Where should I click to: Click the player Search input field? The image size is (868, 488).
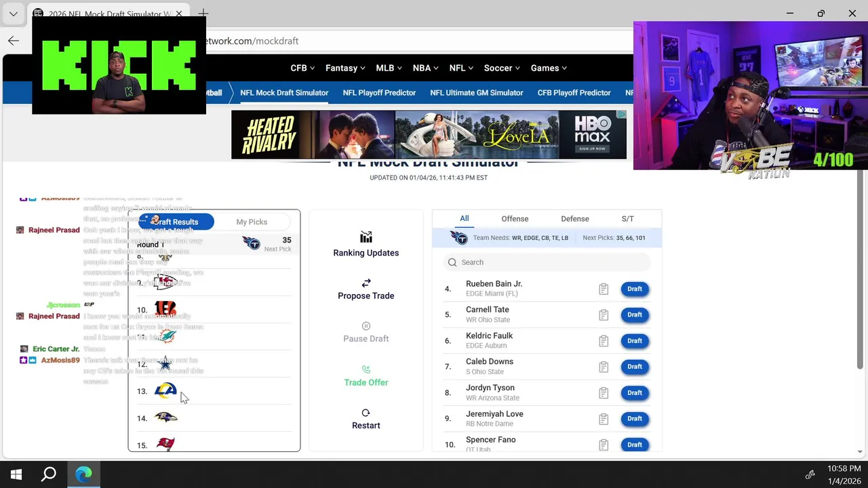tap(547, 262)
